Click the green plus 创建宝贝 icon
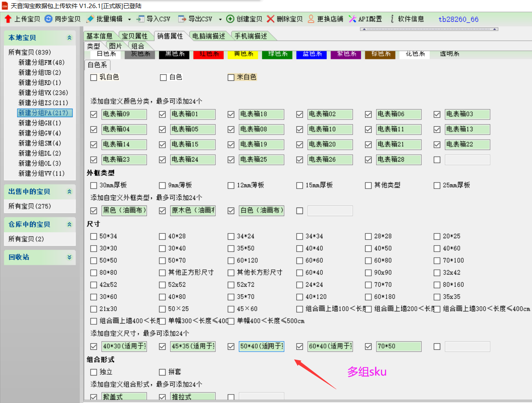This screenshot has height=403, width=532. point(230,19)
